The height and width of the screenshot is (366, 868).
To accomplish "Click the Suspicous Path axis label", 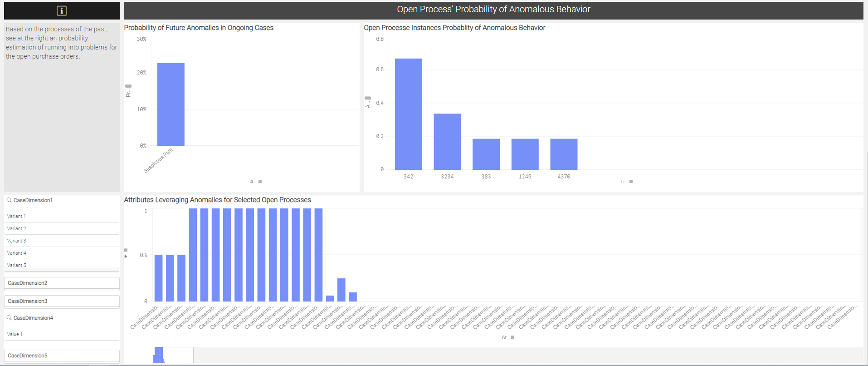I will point(158,160).
